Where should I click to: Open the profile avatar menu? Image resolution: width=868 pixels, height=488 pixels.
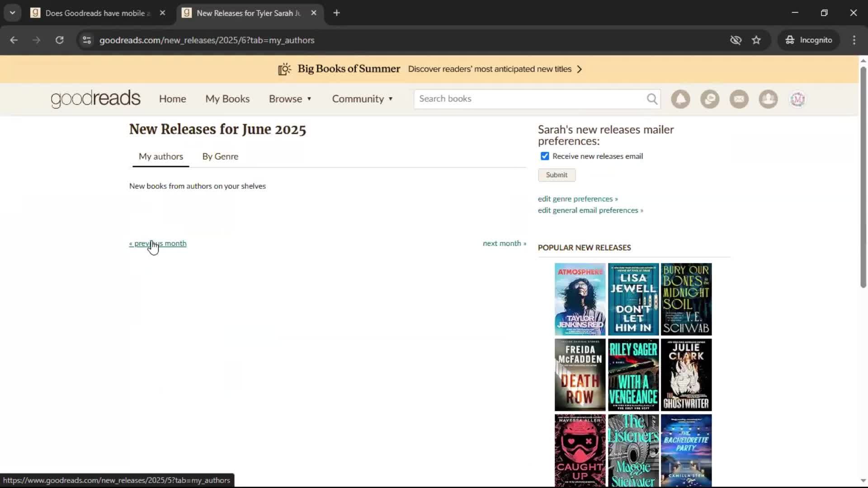tap(797, 99)
